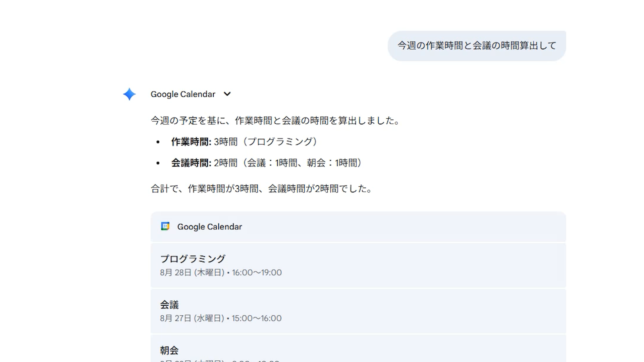The height and width of the screenshot is (362, 644).
Task: Click the 8月 28日 16:00～19:00 time line
Action: click(221, 273)
